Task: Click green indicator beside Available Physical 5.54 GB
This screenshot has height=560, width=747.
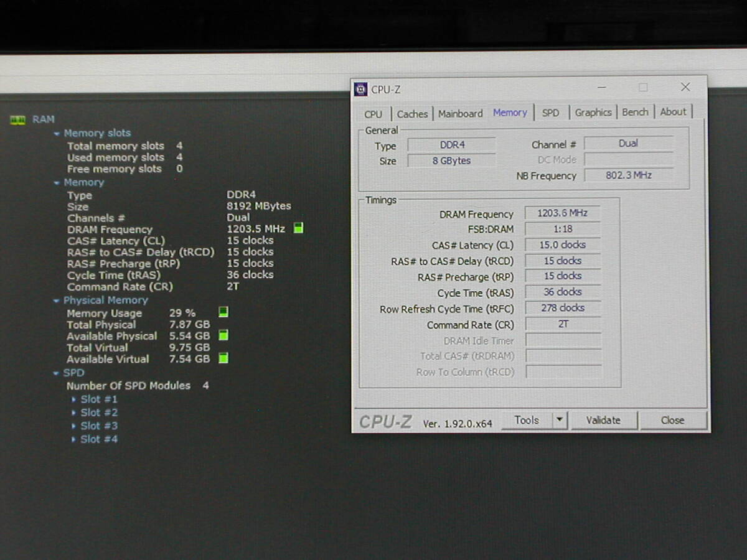Action: click(223, 335)
